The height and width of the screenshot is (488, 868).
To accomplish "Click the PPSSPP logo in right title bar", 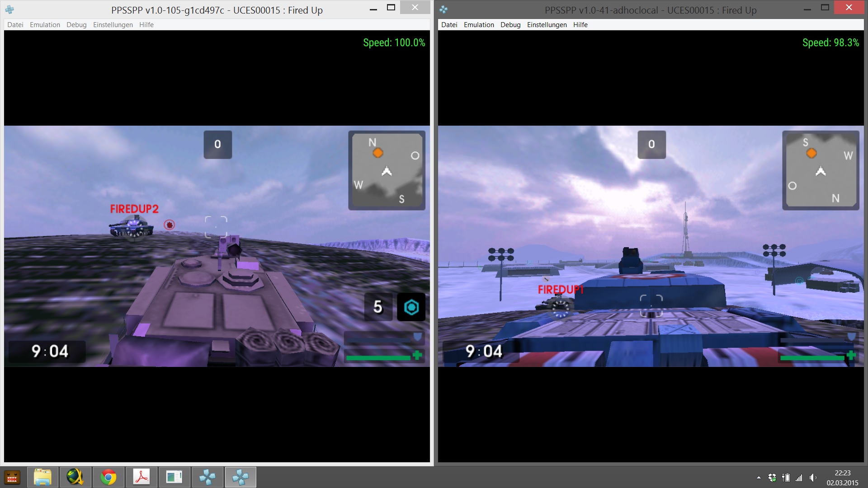I will click(443, 9).
